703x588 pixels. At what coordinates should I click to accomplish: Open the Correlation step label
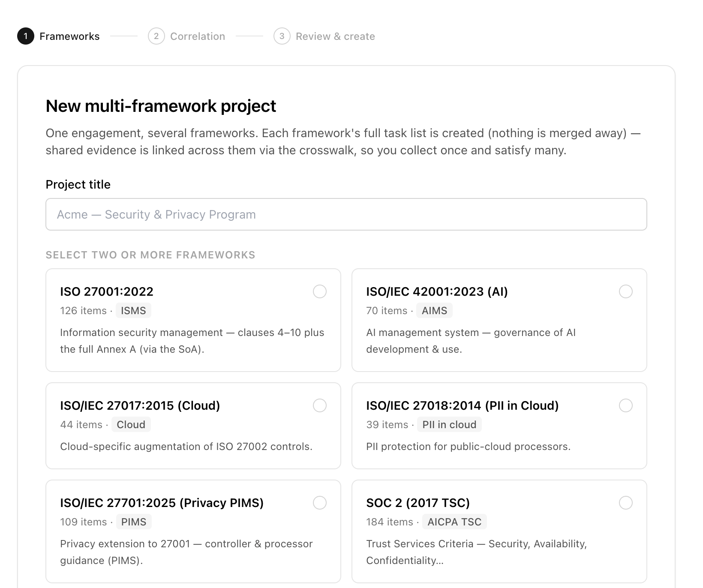pyautogui.click(x=198, y=36)
